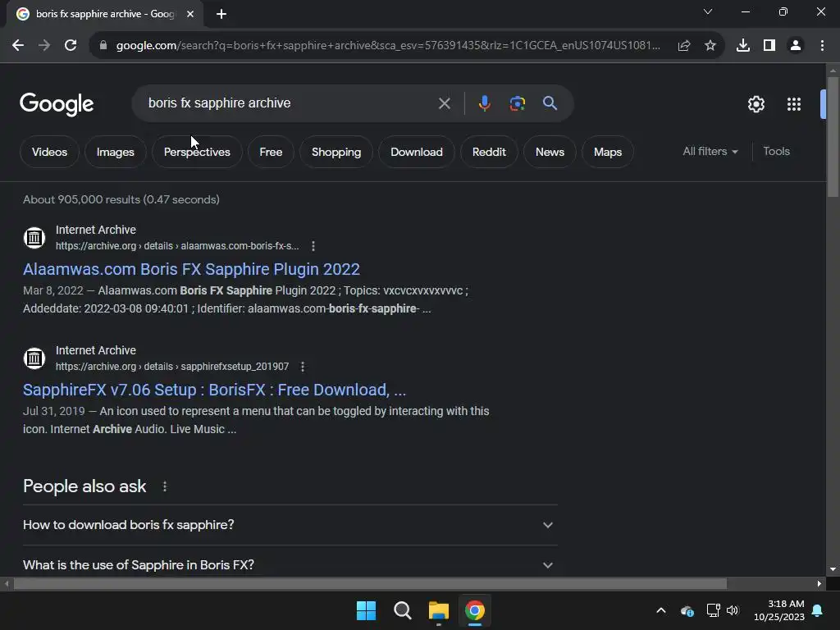Start a voice search with the microphone
The width and height of the screenshot is (840, 630).
tap(484, 103)
